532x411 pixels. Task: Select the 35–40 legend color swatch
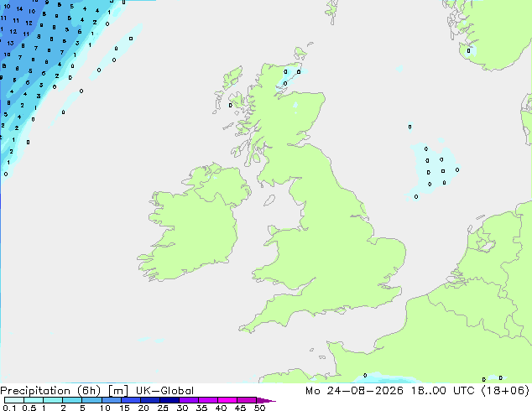tap(208, 400)
